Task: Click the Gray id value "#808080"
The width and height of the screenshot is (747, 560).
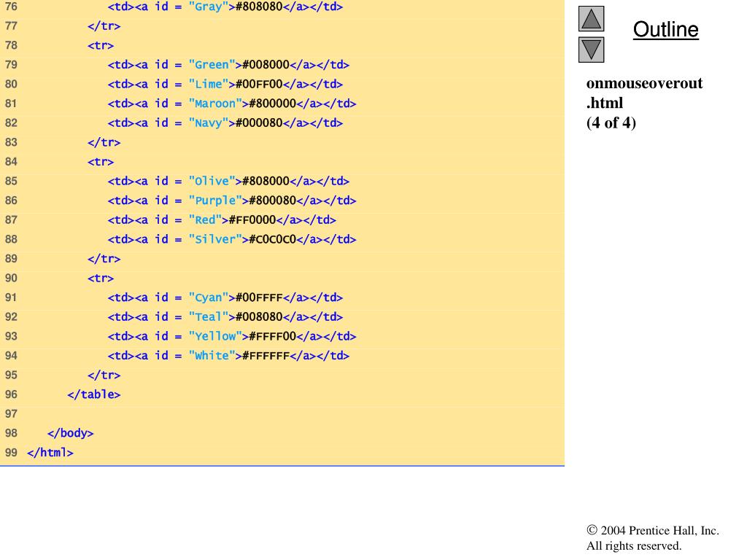Action: click(259, 7)
